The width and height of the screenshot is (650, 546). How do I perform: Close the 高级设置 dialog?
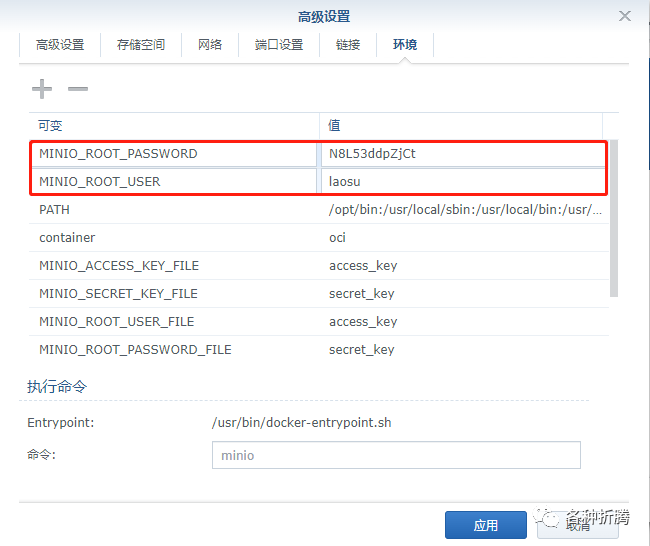[625, 16]
